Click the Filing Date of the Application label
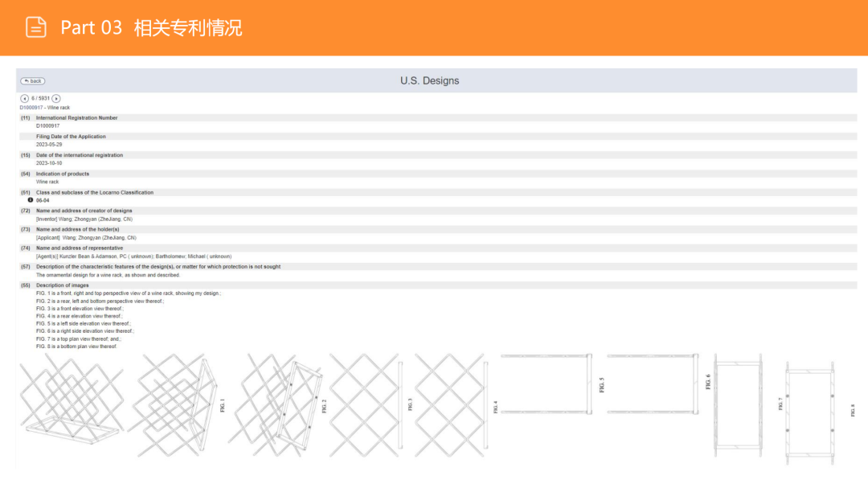This screenshot has height=488, width=868. (71, 136)
